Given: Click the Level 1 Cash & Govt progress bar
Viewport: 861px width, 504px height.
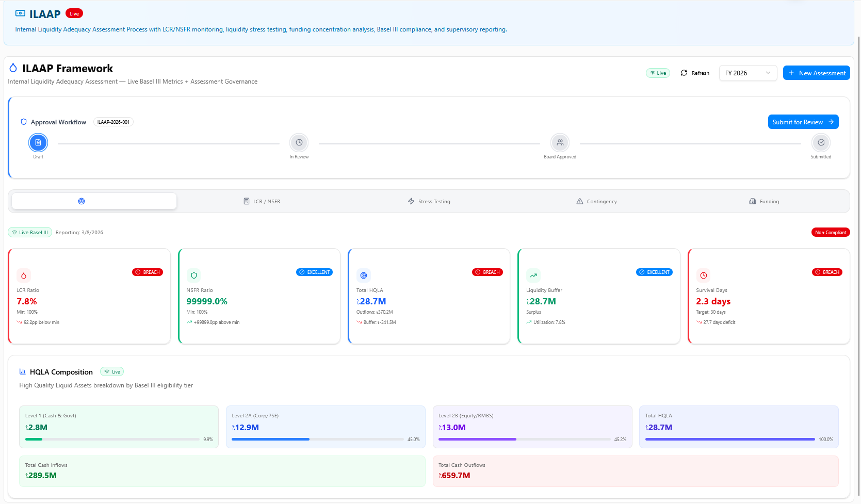Looking at the screenshot, I should click(x=112, y=440).
